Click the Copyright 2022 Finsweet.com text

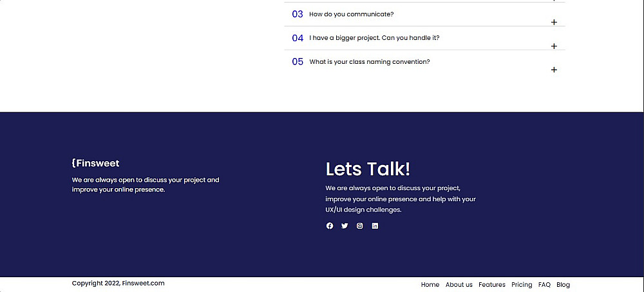(118, 283)
